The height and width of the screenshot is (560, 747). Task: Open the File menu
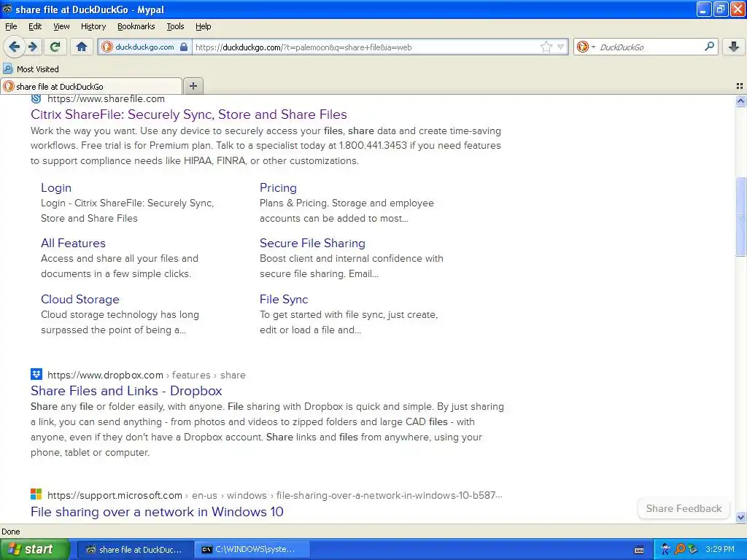pyautogui.click(x=11, y=26)
